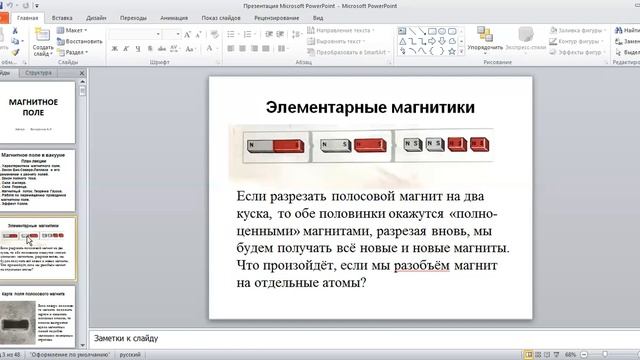
Task: Click the increase font size icon
Action: pos(187,35)
